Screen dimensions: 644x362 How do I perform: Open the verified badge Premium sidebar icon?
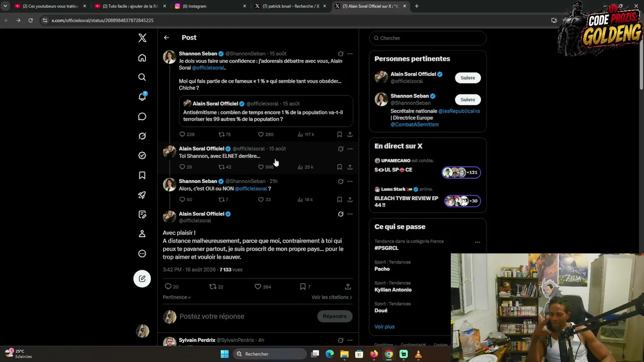tap(142, 155)
